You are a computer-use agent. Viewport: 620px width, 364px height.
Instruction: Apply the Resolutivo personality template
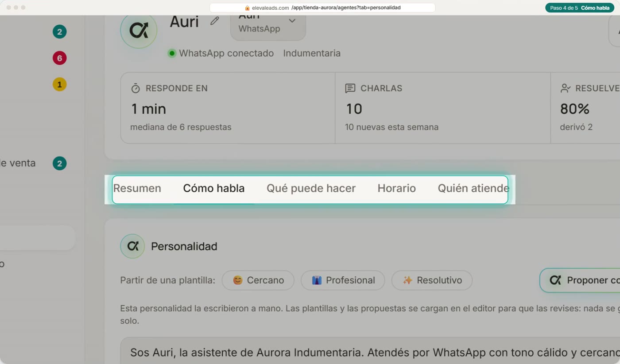pos(432,280)
